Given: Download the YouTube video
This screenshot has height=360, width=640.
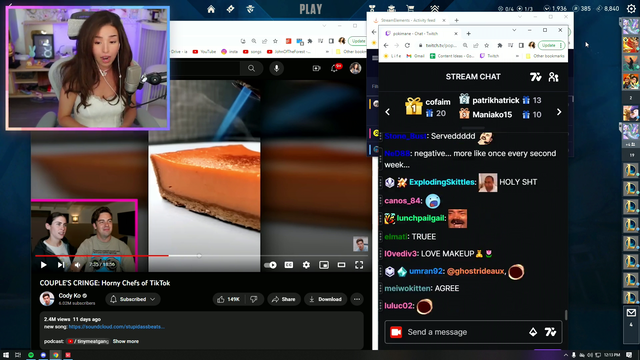Looking at the screenshot, I should [x=325, y=299].
